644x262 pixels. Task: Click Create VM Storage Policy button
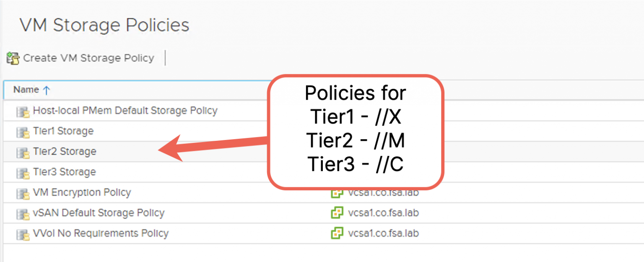pos(88,58)
